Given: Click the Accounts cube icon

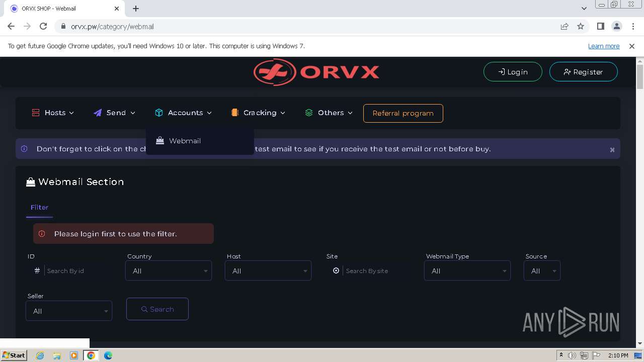Looking at the screenshot, I should click(159, 113).
